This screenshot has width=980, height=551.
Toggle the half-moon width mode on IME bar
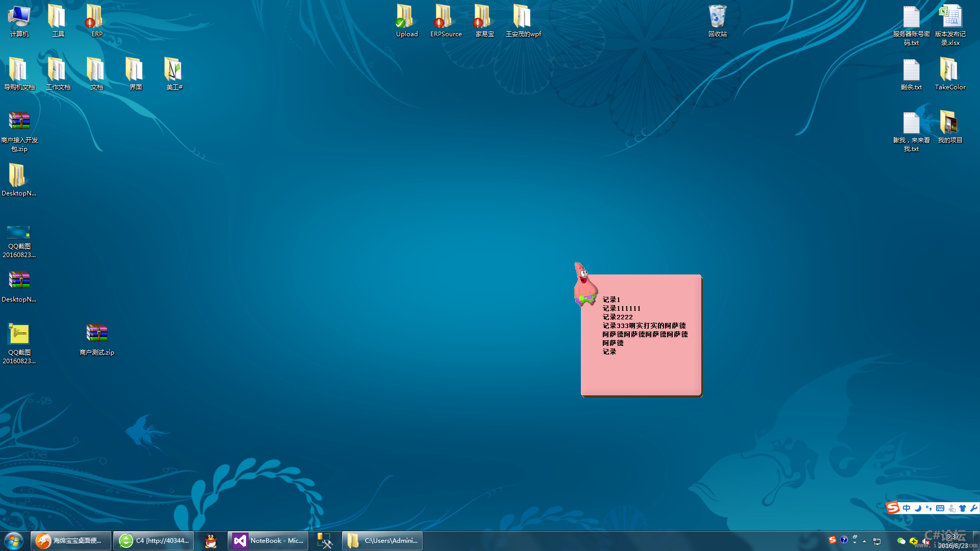pyautogui.click(x=918, y=508)
